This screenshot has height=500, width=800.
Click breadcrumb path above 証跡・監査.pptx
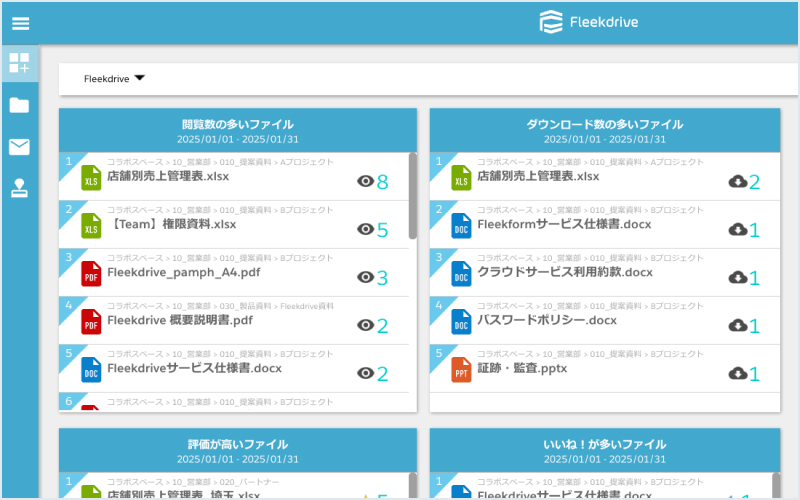pyautogui.click(x=590, y=354)
